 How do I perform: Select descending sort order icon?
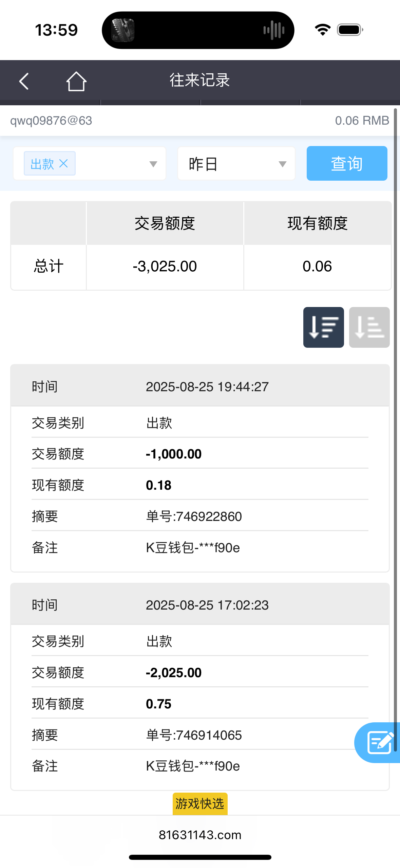coord(323,327)
